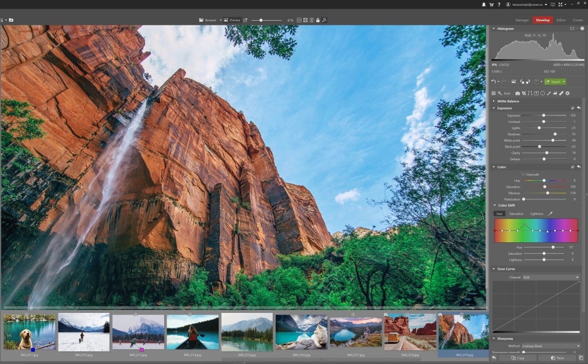Expand the White Balance section
588x364 pixels.
(x=508, y=101)
